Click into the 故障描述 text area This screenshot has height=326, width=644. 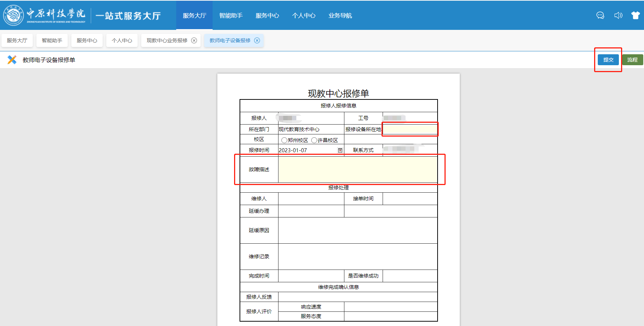click(x=357, y=169)
